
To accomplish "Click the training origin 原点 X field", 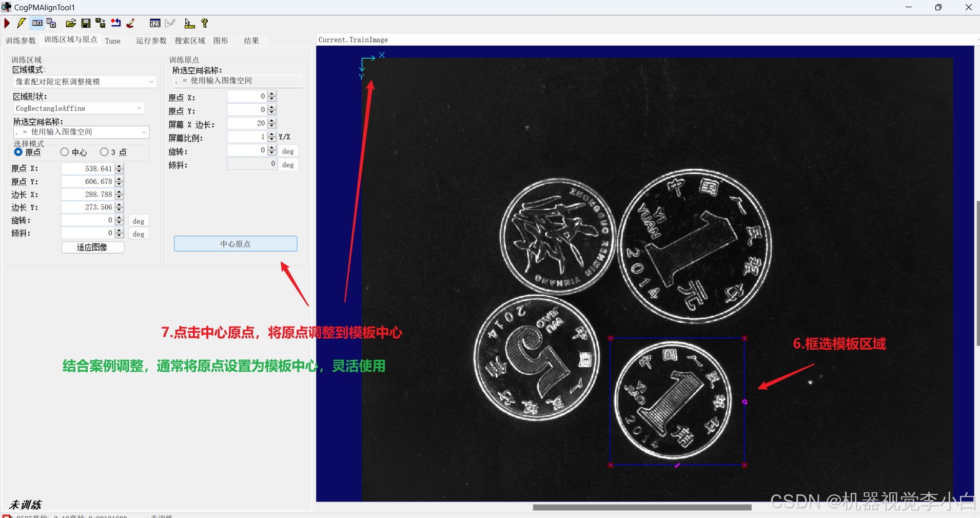I will tap(247, 96).
